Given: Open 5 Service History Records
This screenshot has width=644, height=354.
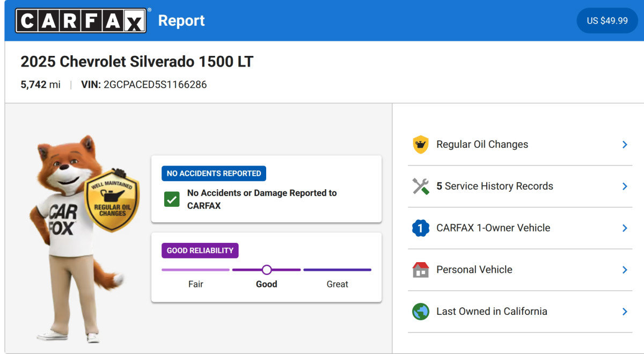Looking at the screenshot, I should pyautogui.click(x=520, y=186).
